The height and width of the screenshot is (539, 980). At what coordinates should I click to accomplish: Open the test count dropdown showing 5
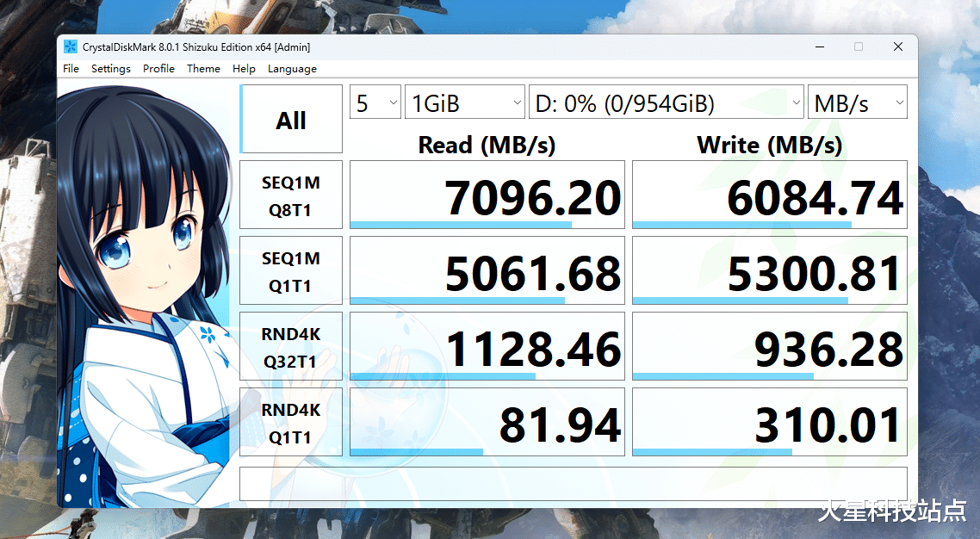375,102
